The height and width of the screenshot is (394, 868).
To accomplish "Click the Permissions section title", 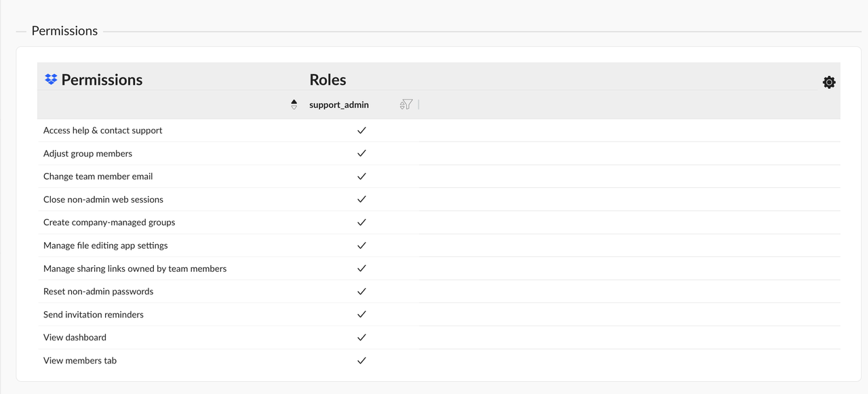I will click(64, 31).
